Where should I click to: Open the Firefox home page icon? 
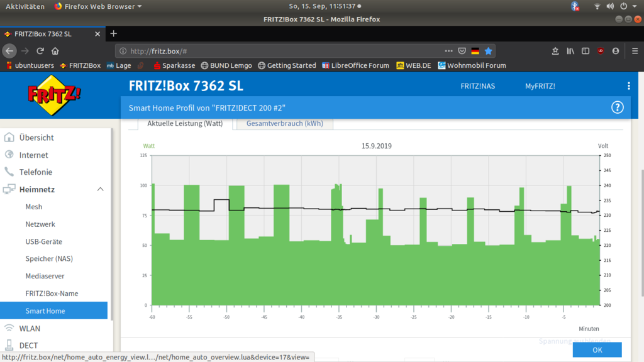pyautogui.click(x=55, y=51)
